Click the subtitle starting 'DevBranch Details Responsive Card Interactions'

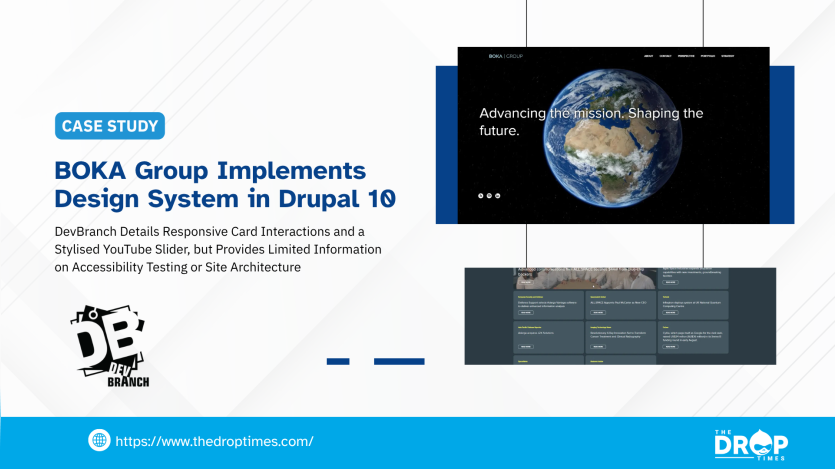pos(218,249)
